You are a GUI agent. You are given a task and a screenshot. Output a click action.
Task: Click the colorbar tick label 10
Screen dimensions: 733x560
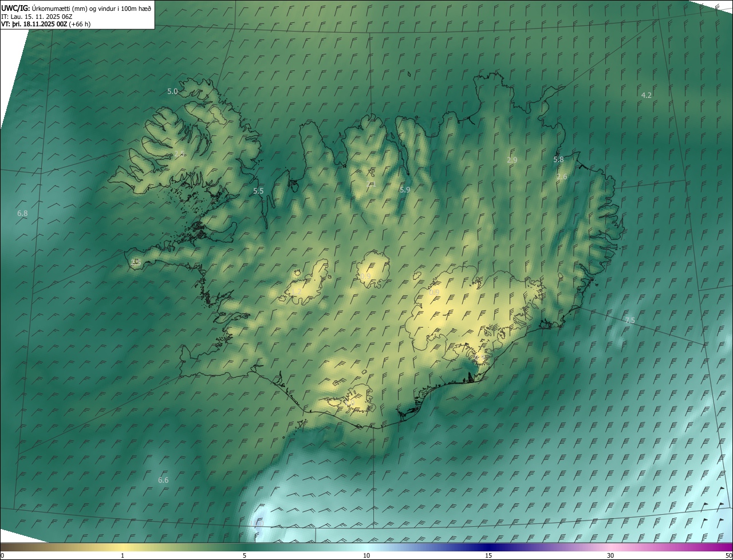coord(366,555)
